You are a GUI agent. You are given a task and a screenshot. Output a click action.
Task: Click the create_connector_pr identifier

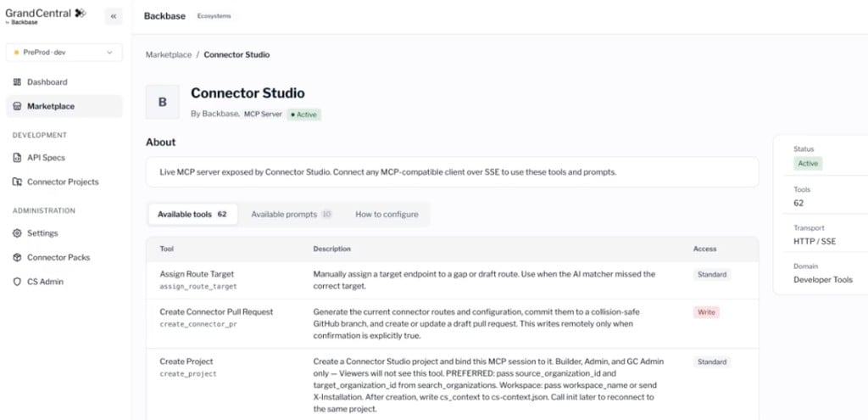[x=198, y=325]
